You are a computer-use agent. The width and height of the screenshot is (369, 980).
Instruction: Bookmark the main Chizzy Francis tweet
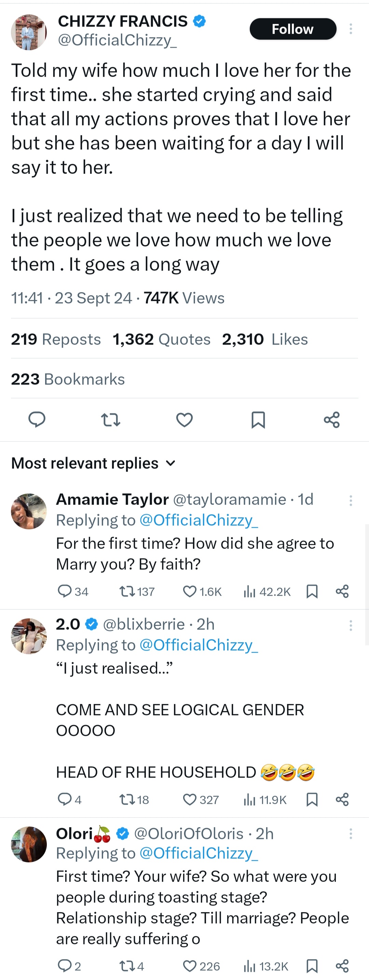pyautogui.click(x=258, y=420)
